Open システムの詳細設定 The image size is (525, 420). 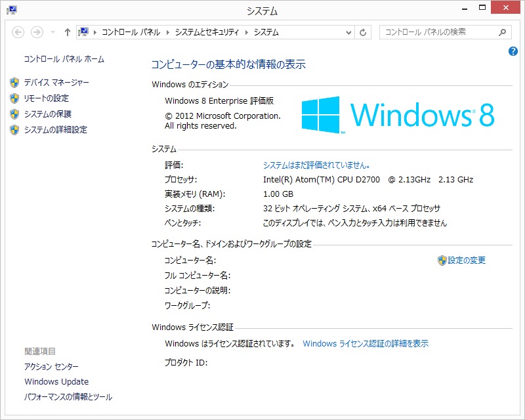pos(56,130)
